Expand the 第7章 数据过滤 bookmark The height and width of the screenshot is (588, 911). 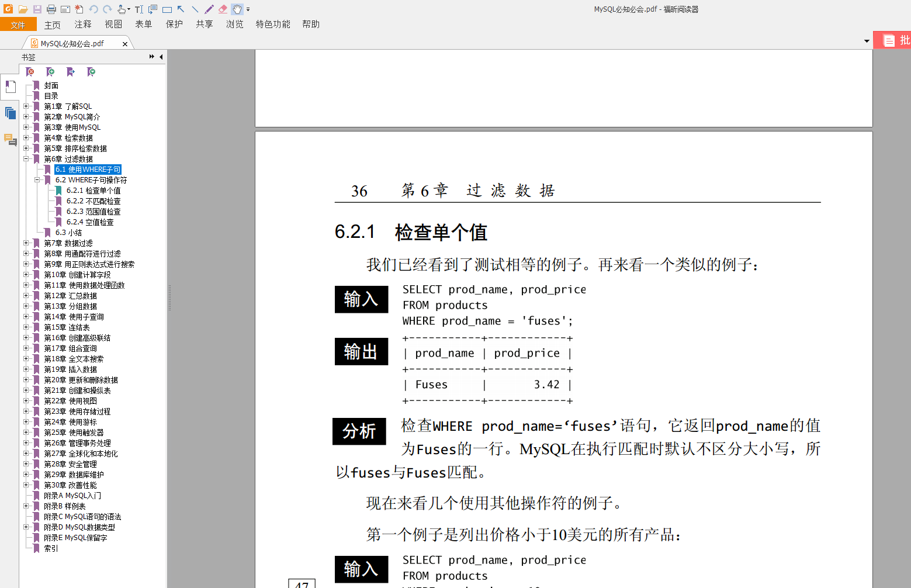26,243
